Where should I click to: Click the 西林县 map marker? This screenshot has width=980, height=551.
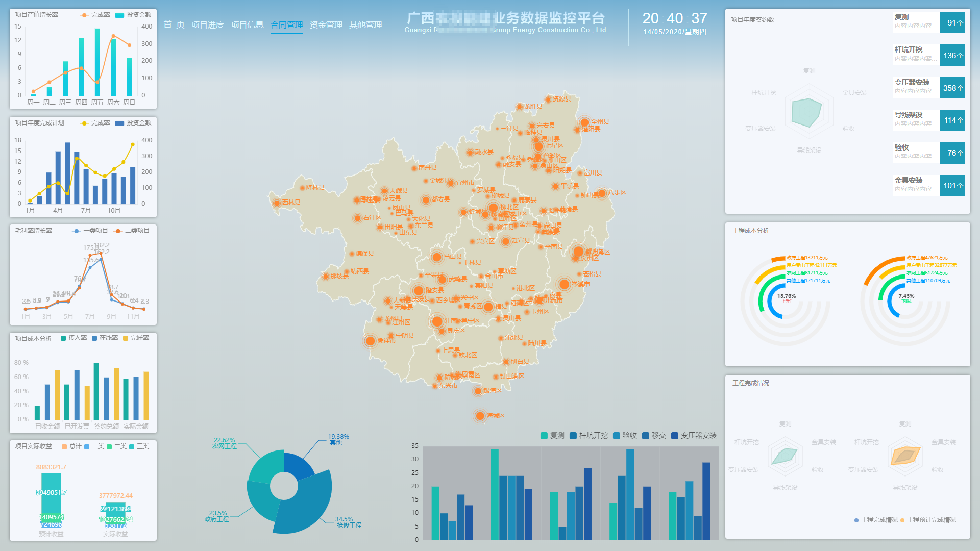[x=277, y=203]
